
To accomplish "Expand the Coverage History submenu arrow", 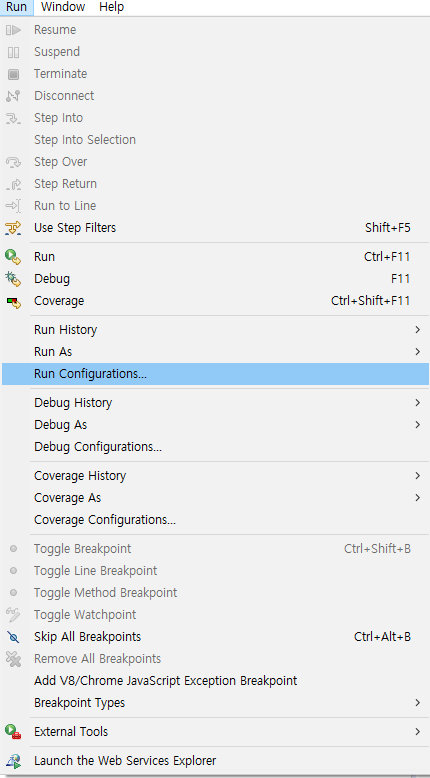I will (418, 476).
